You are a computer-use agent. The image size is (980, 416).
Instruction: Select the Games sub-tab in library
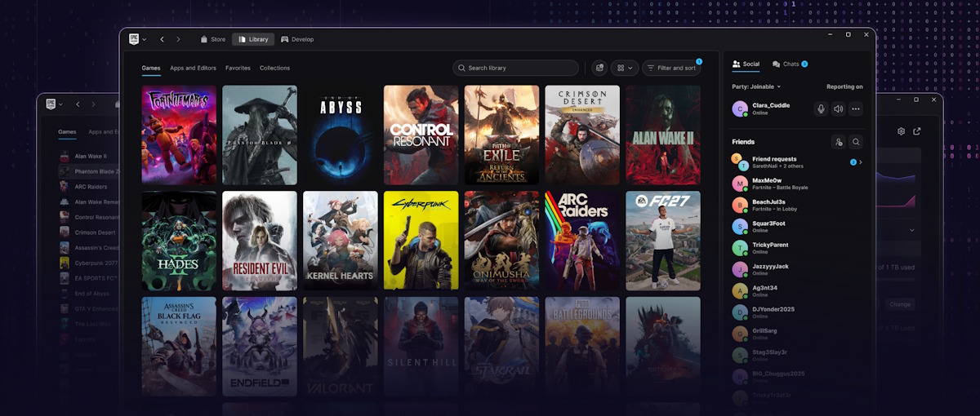[x=151, y=69]
